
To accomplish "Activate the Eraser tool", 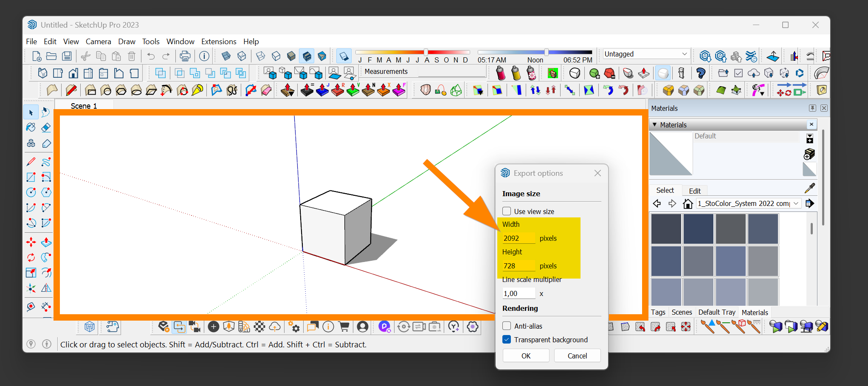I will 46,127.
